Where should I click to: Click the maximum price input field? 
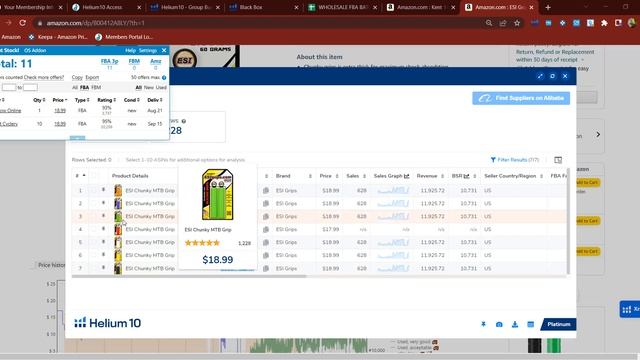click(30, 87)
